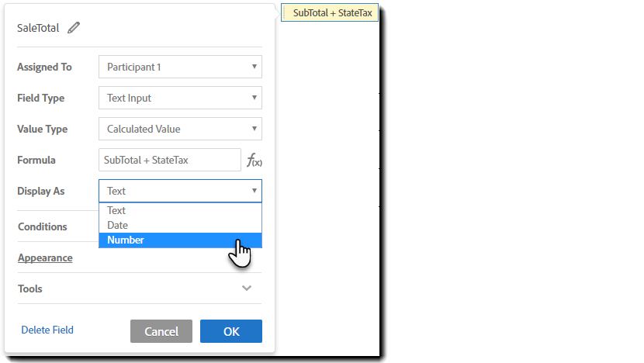Confirm with the OK button
This screenshot has height=363, width=644.
[231, 331]
